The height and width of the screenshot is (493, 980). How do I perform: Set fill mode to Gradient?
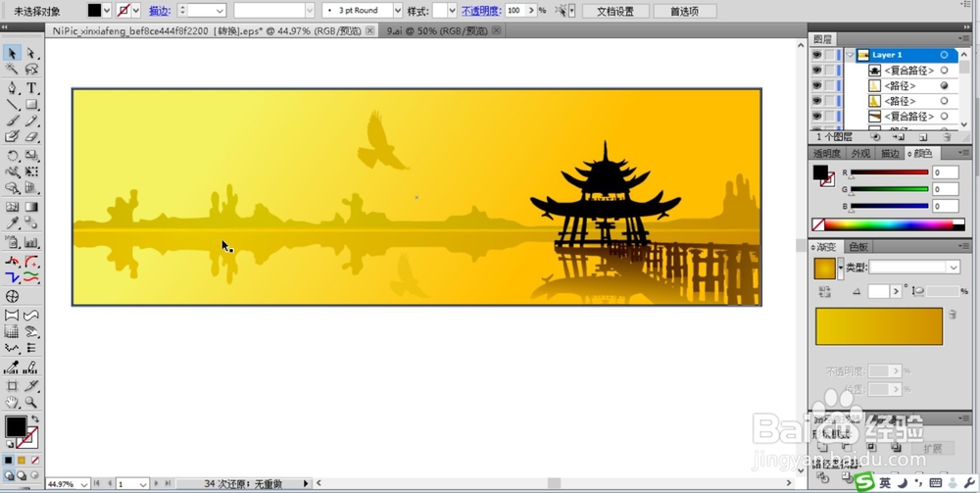click(x=22, y=460)
